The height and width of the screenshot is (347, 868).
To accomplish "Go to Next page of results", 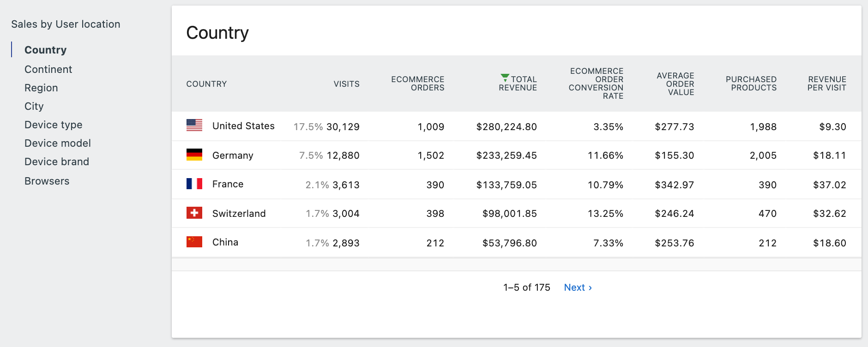I will [578, 287].
